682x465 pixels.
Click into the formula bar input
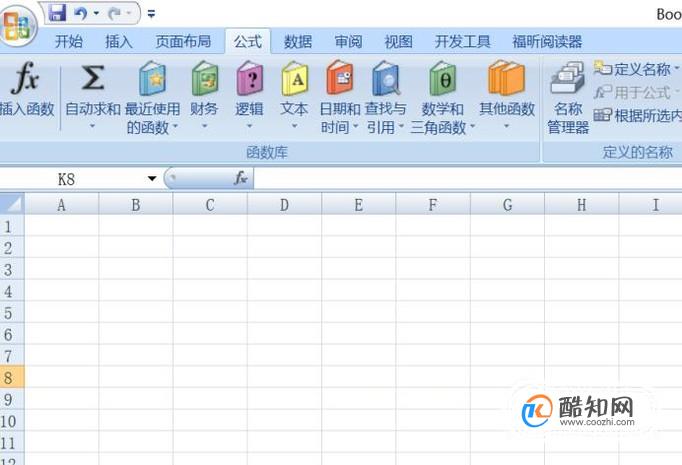click(468, 179)
